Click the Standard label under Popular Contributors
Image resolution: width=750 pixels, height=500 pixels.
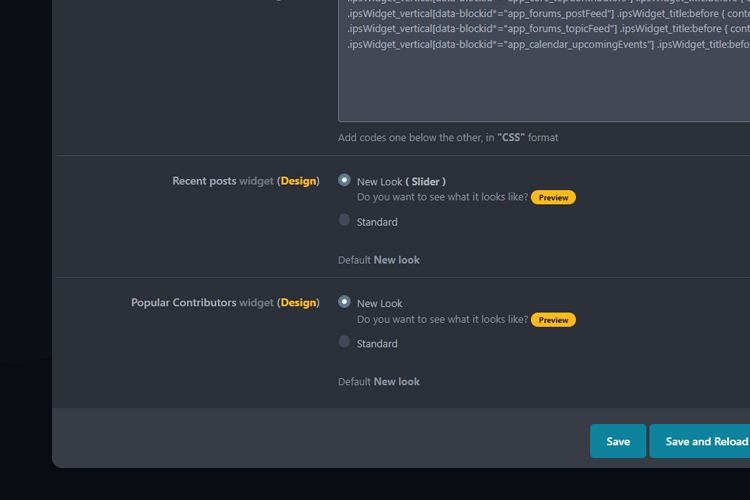click(x=377, y=344)
